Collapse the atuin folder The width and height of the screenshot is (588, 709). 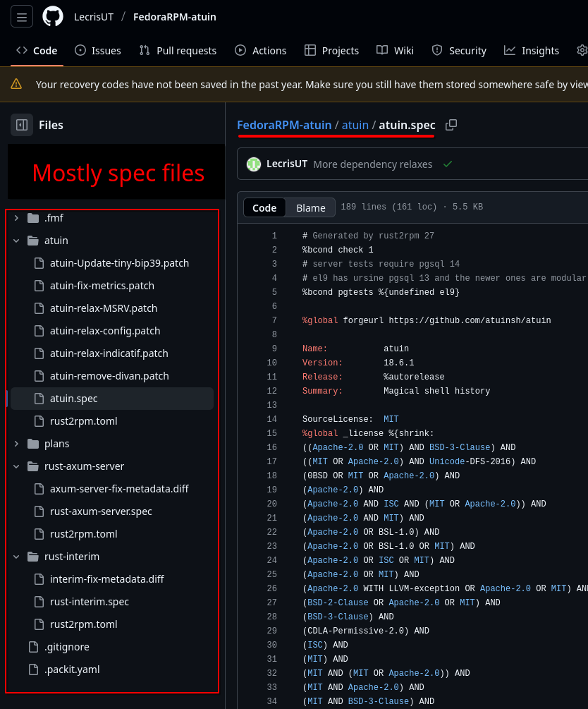16,241
